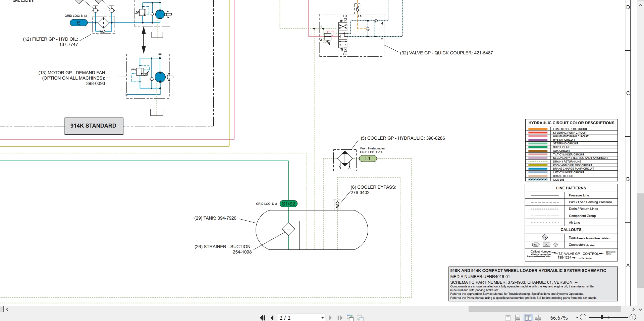
Task: Click the (32) VALVE GP - QUICK COUPLER callout
Action: pyautogui.click(x=446, y=53)
